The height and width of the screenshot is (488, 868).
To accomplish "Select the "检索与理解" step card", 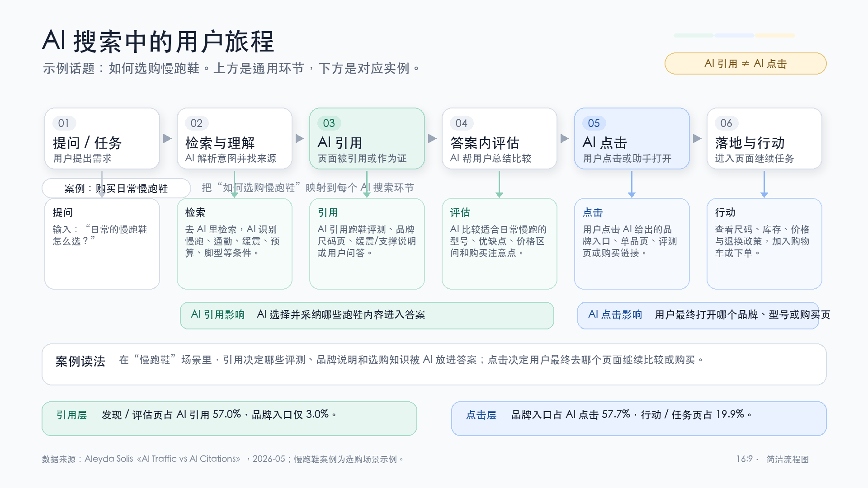I will tap(235, 139).
